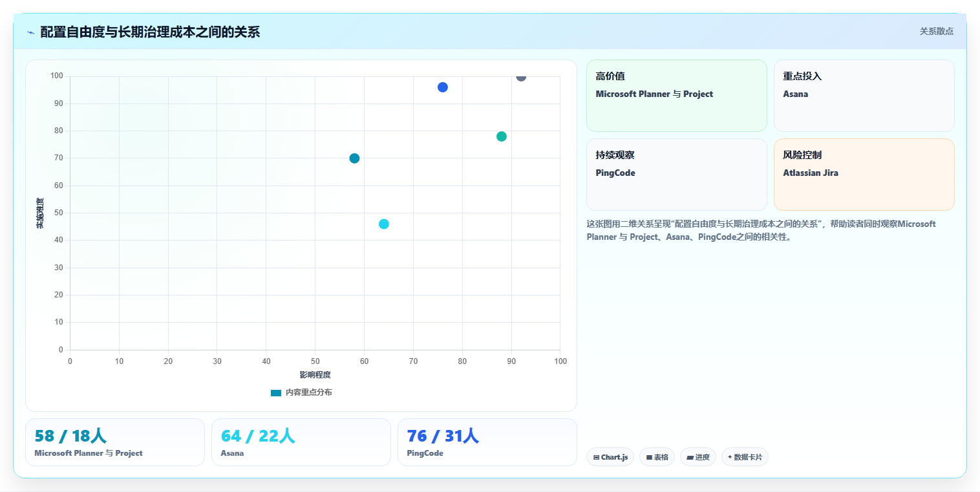
Task: Open the 风险控制 Atlassian Jira card
Action: pos(864,175)
